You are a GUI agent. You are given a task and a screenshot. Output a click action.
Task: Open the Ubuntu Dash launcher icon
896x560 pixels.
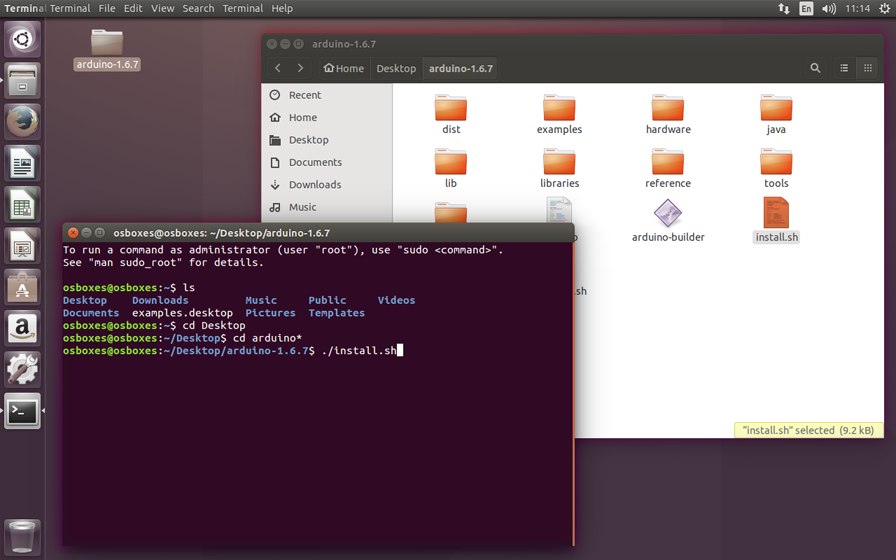[22, 39]
